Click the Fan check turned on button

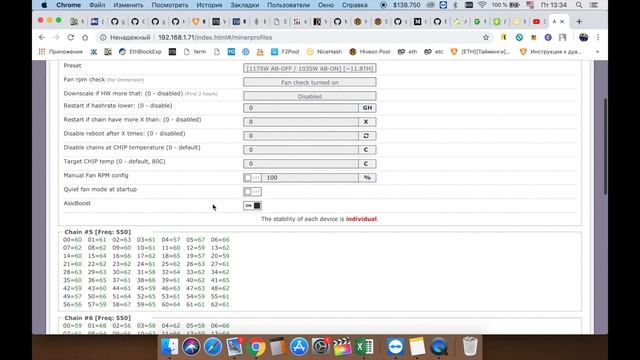click(x=309, y=82)
